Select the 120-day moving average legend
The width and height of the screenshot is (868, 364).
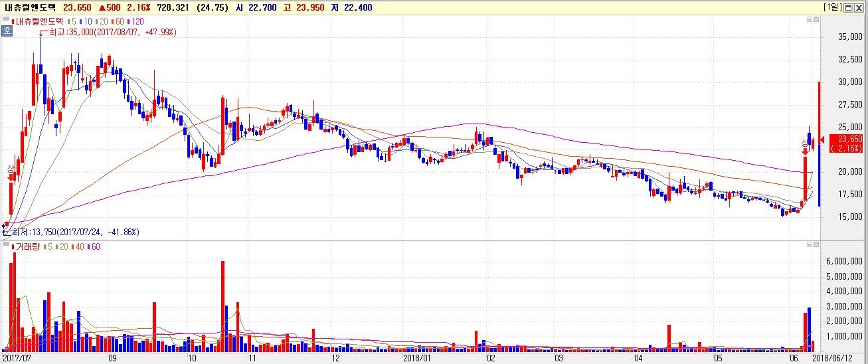(x=137, y=21)
